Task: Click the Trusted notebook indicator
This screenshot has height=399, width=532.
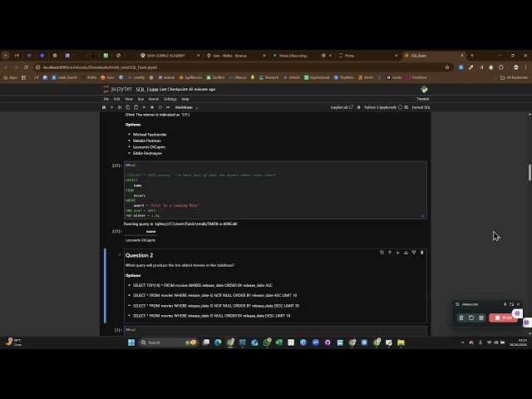Action: (x=423, y=99)
